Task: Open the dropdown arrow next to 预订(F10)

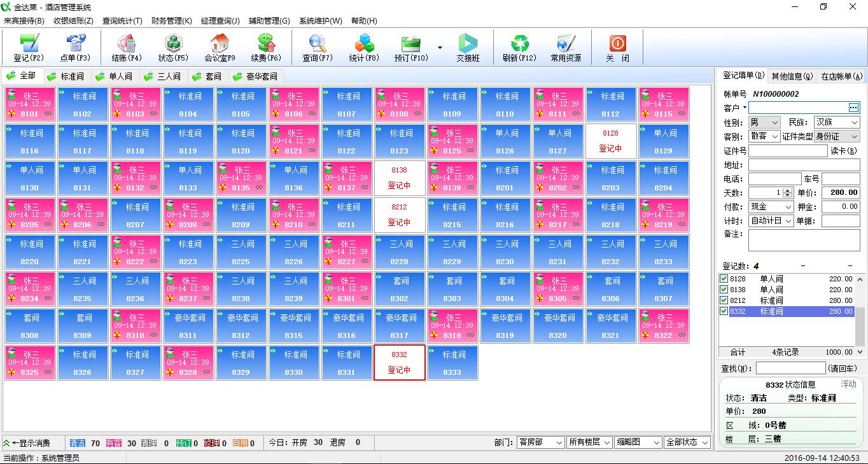Action: point(440,48)
